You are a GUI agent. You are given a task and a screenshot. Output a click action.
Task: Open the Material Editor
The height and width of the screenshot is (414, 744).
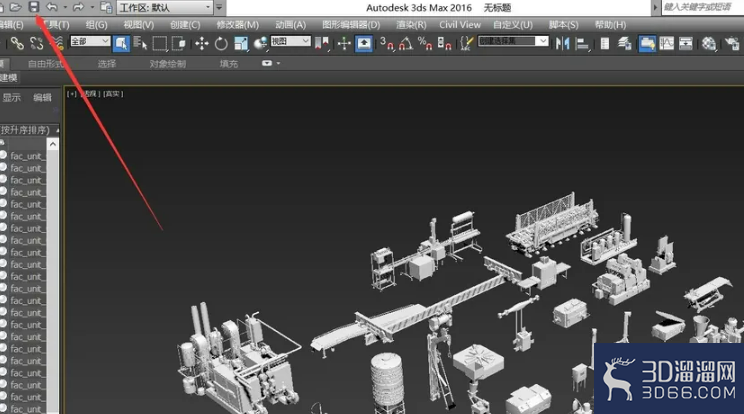point(709,44)
